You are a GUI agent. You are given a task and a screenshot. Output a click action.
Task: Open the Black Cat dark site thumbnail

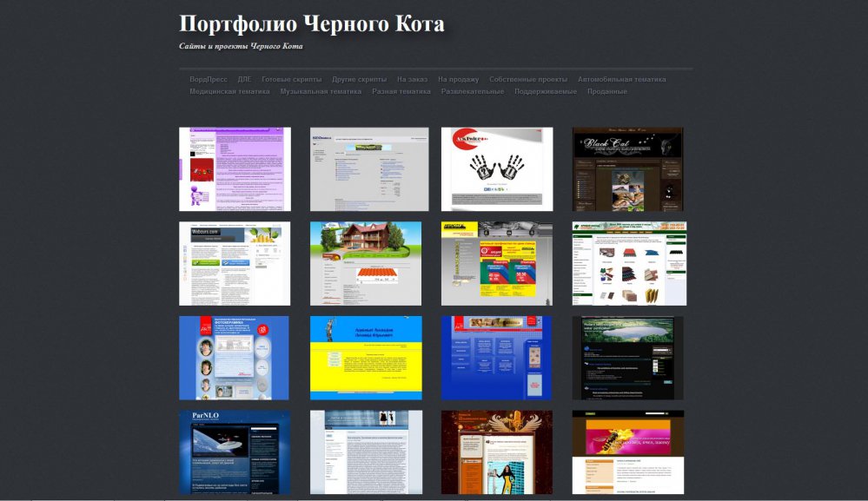pos(627,169)
